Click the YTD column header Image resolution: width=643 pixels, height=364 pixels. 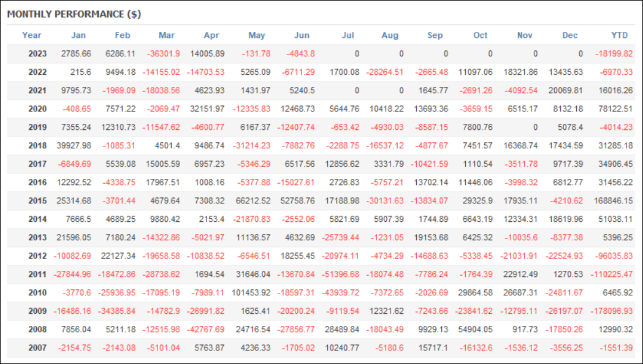(x=619, y=36)
